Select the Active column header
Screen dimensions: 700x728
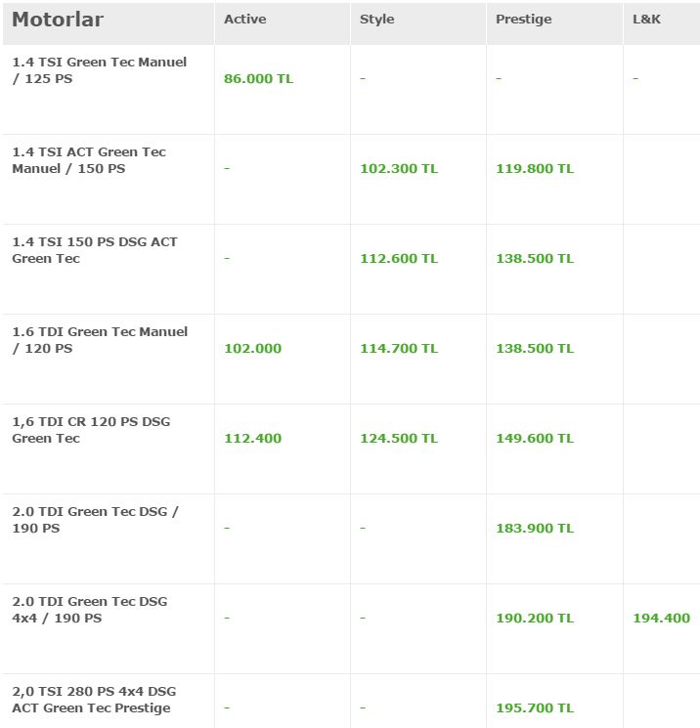tap(244, 20)
